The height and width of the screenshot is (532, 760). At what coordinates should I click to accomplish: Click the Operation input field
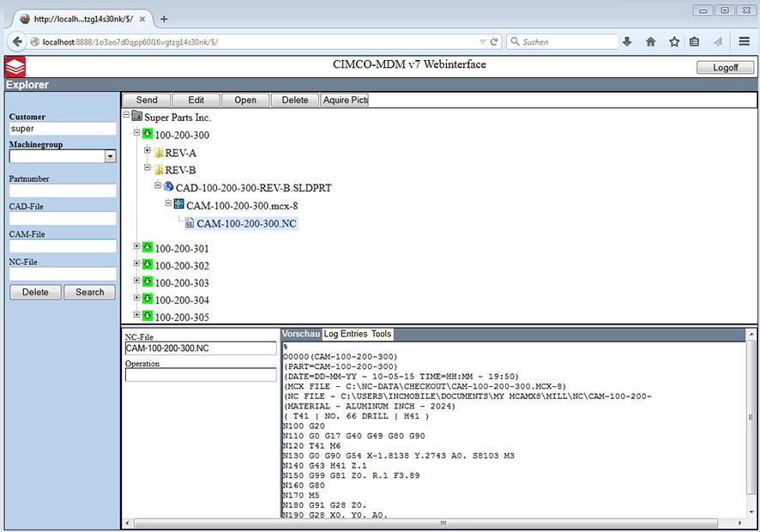coord(201,374)
